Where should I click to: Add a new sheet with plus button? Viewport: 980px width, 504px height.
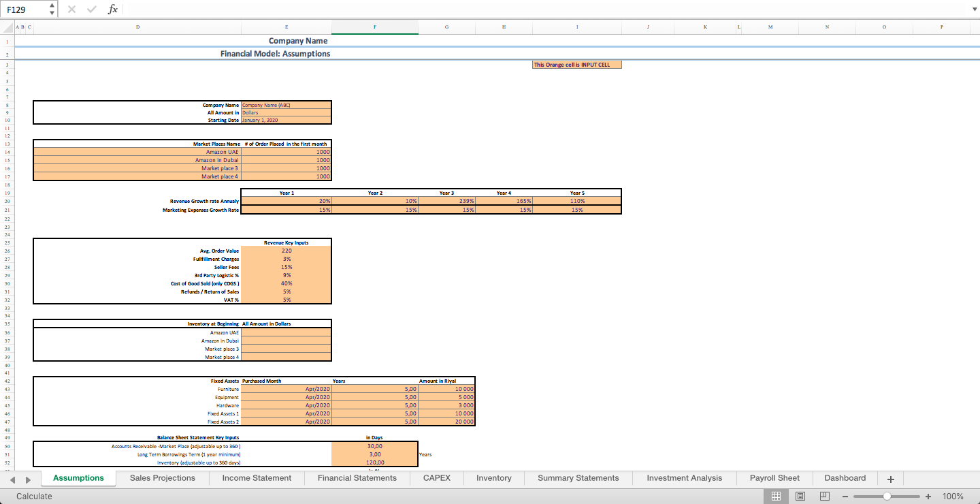pos(890,478)
